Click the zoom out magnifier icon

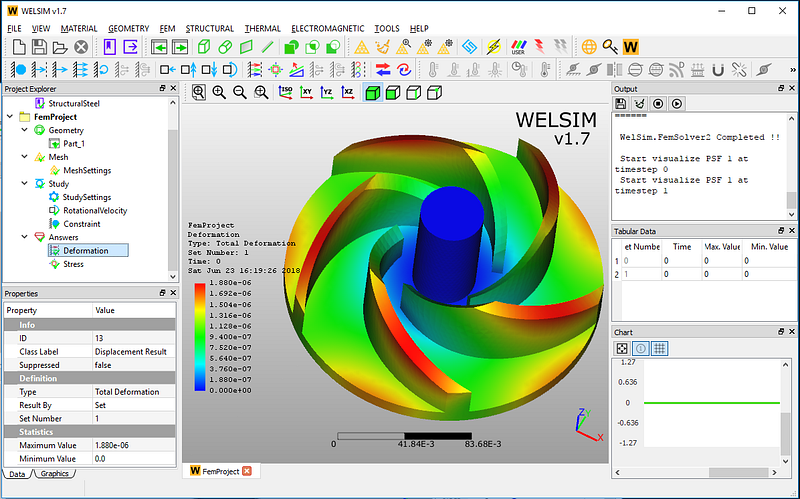click(x=240, y=92)
